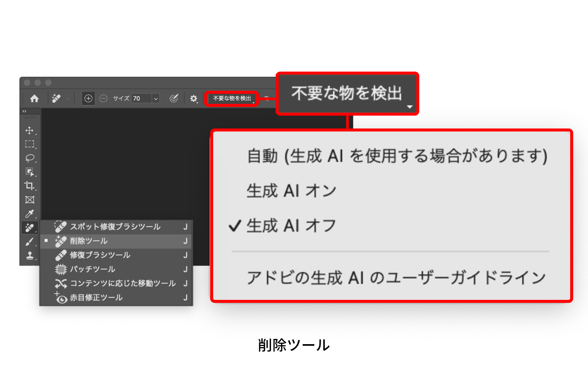Select the Rectangular Marquee tool
The width and height of the screenshot is (588, 384).
click(29, 144)
